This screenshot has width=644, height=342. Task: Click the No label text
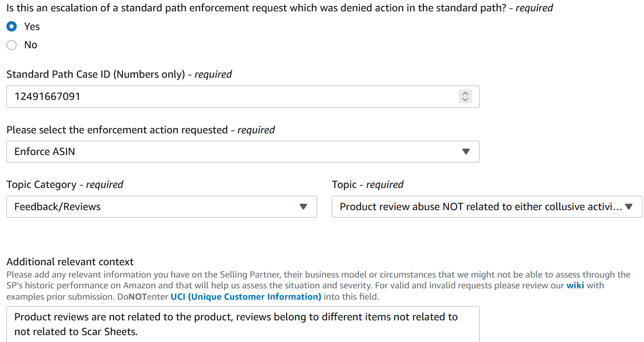pos(30,45)
